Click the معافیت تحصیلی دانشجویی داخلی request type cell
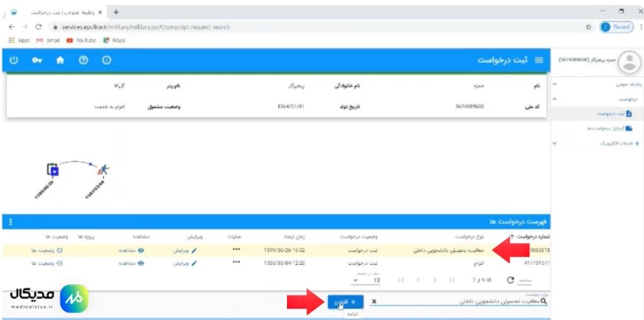The width and height of the screenshot is (644, 320). tap(450, 250)
